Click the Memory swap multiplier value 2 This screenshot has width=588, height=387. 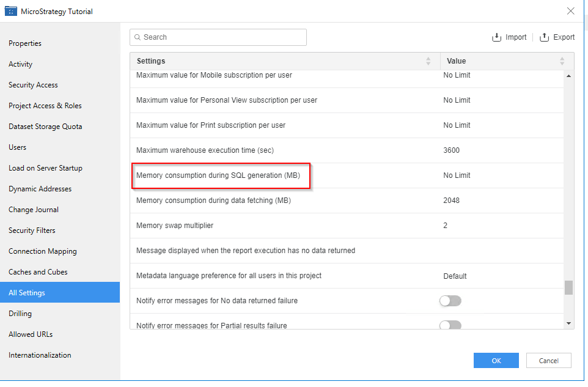446,226
